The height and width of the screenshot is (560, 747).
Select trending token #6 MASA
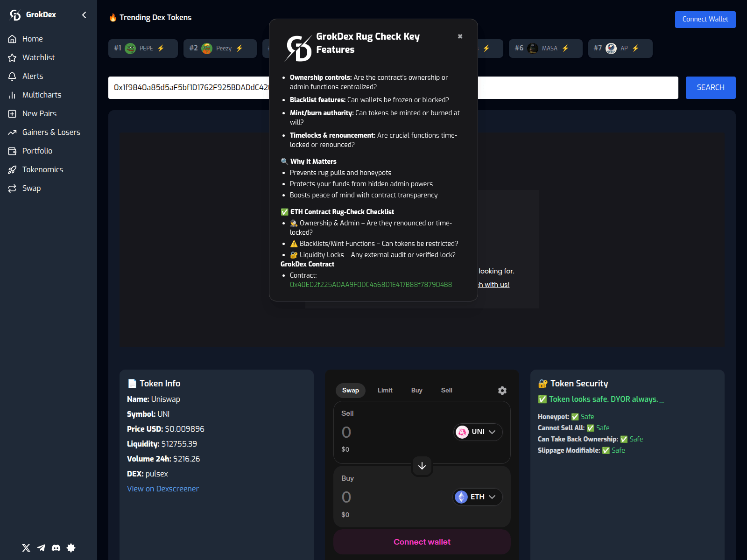pos(545,48)
